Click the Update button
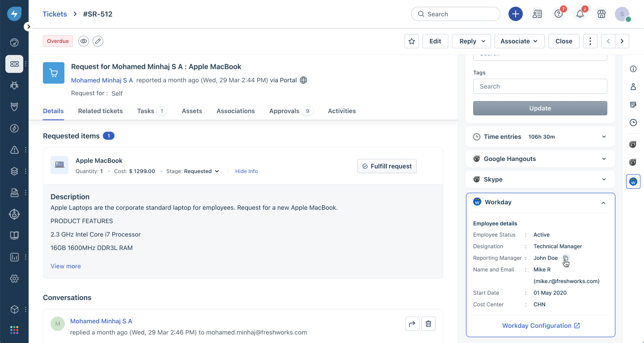This screenshot has width=644, height=343. (540, 108)
